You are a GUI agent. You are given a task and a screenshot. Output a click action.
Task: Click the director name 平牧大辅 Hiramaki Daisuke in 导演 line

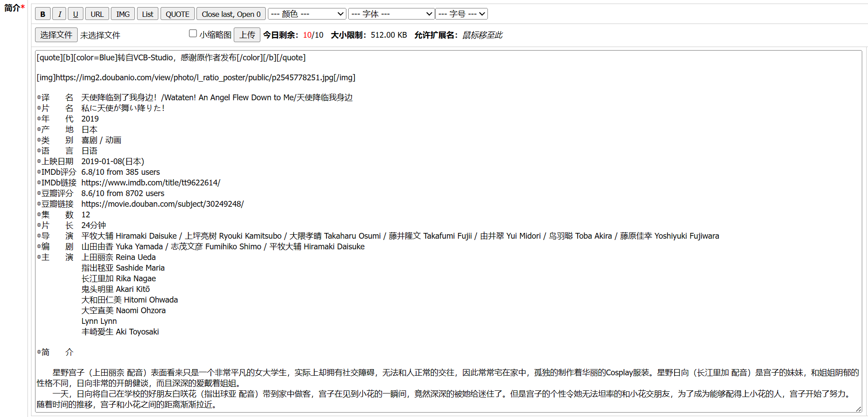(129, 236)
